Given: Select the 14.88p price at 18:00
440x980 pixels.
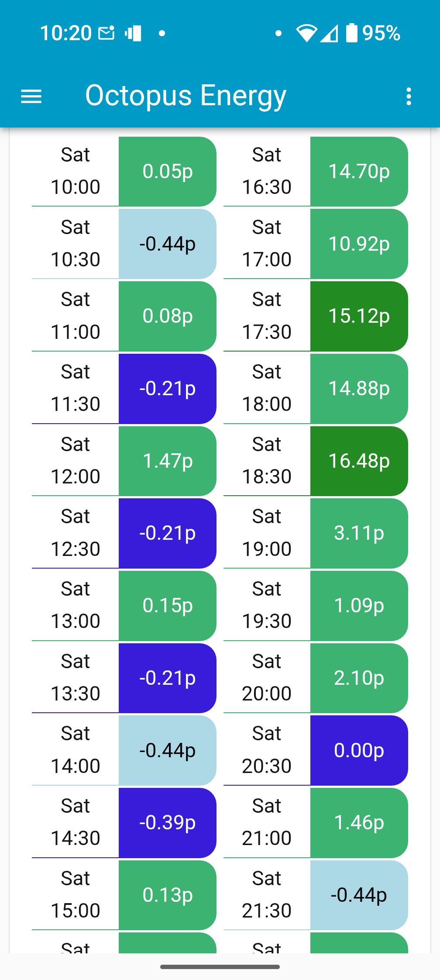Looking at the screenshot, I should tap(359, 389).
